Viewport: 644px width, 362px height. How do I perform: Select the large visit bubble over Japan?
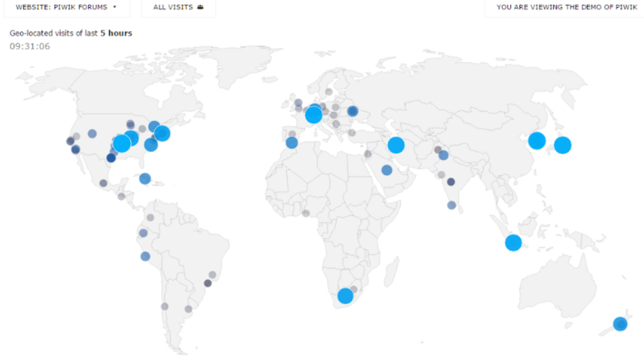point(562,144)
